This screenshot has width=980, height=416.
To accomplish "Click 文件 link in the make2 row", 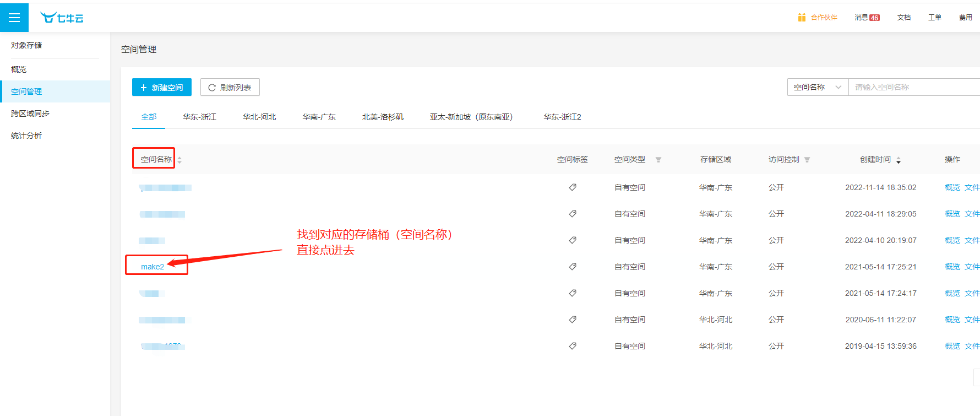I will coord(972,267).
